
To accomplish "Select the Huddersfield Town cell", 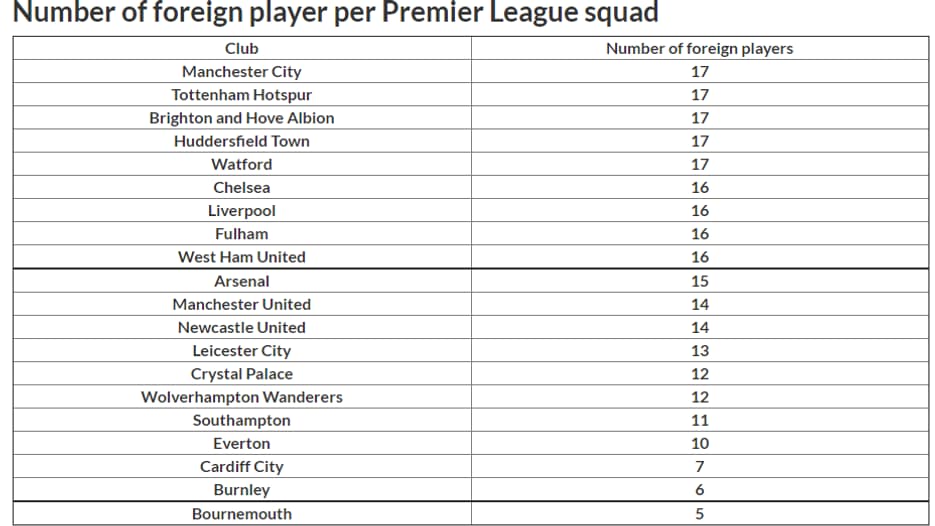I will [242, 141].
